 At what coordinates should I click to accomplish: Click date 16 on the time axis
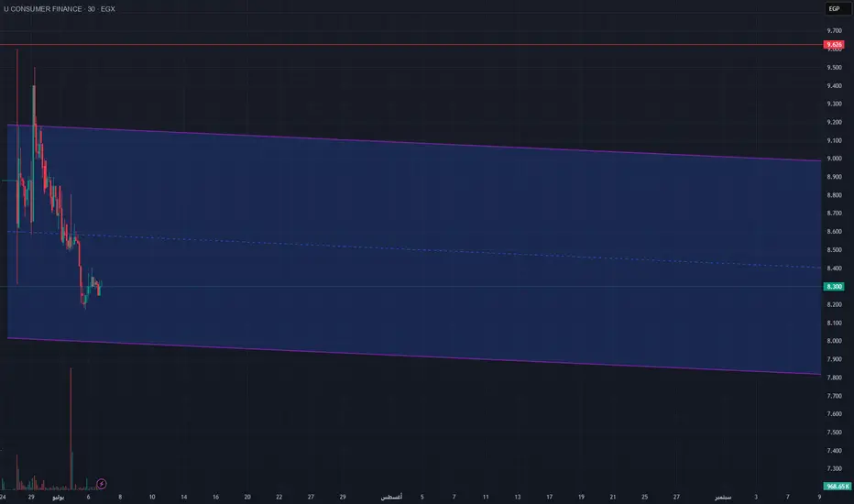pos(215,497)
